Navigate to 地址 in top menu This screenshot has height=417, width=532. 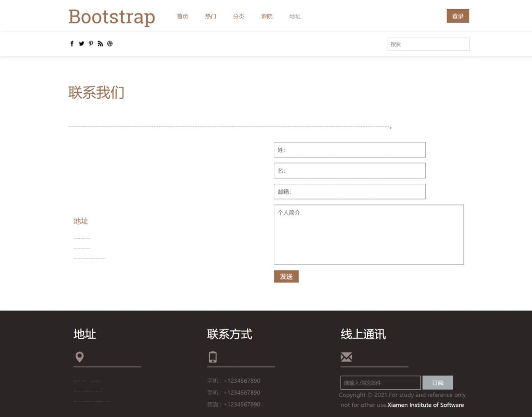[295, 17]
